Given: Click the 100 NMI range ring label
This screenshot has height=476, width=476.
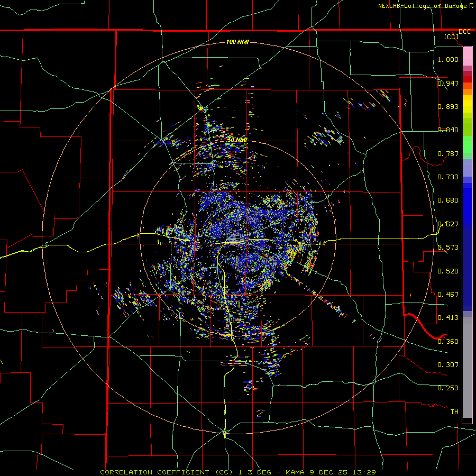Looking at the screenshot, I should tap(237, 42).
